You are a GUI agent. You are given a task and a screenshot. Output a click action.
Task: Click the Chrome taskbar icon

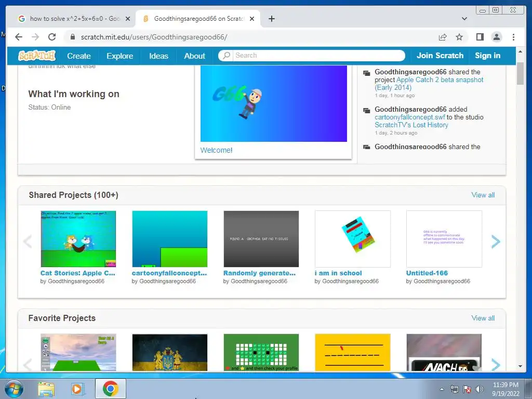110,389
